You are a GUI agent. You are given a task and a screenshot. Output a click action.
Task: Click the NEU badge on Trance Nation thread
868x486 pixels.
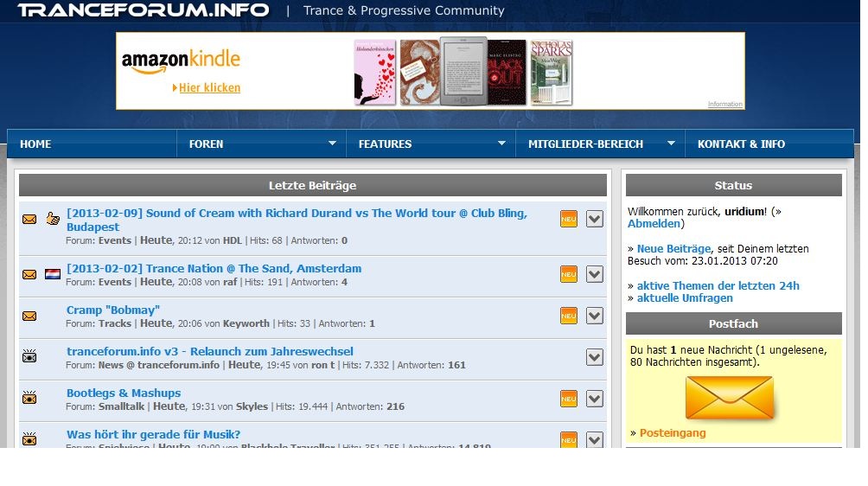pyautogui.click(x=568, y=274)
